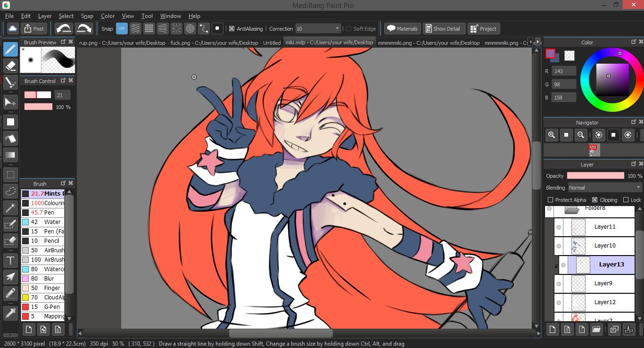This screenshot has height=348, width=644.
Task: Open the Layer menu
Action: coord(45,16)
